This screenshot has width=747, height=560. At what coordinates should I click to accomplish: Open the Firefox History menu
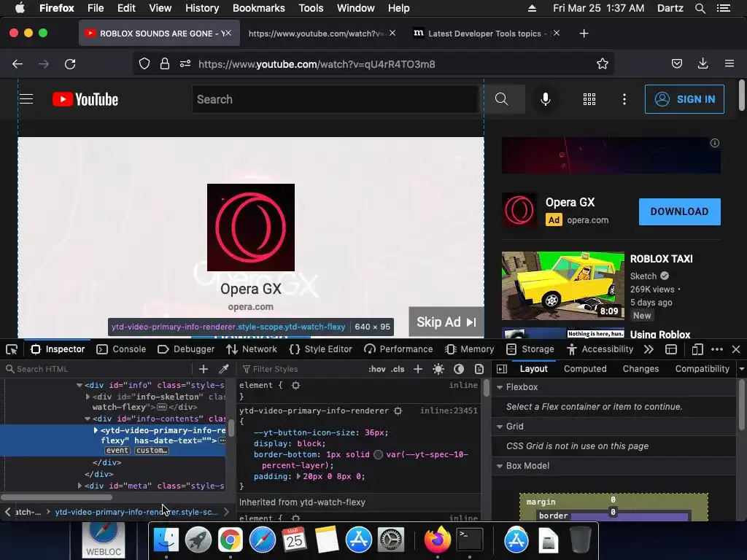[x=202, y=8]
